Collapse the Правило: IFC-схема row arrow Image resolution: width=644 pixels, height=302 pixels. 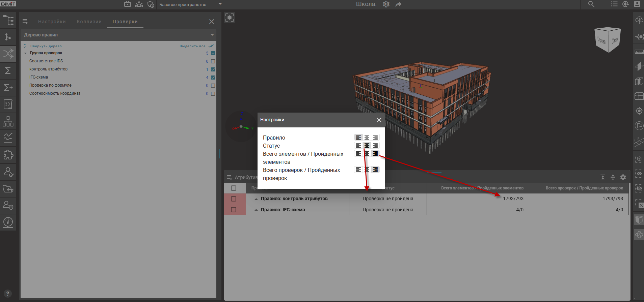point(256,210)
